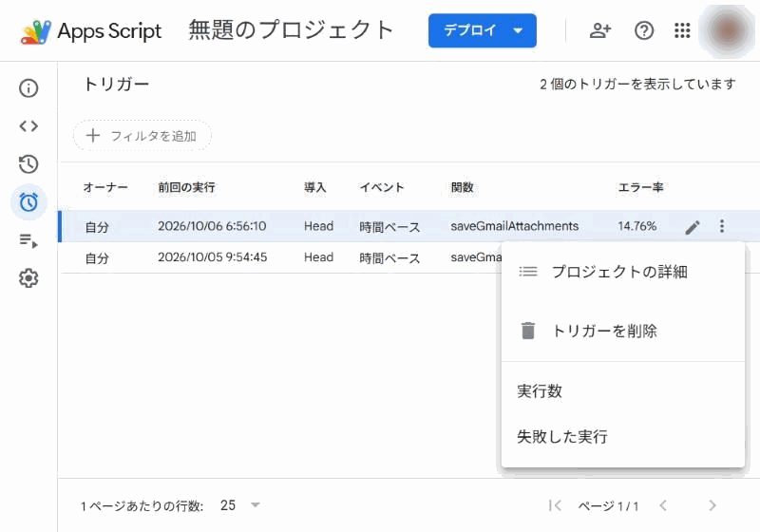Expand the rows per page 25 dropdown
This screenshot has width=760, height=532.
click(x=240, y=505)
